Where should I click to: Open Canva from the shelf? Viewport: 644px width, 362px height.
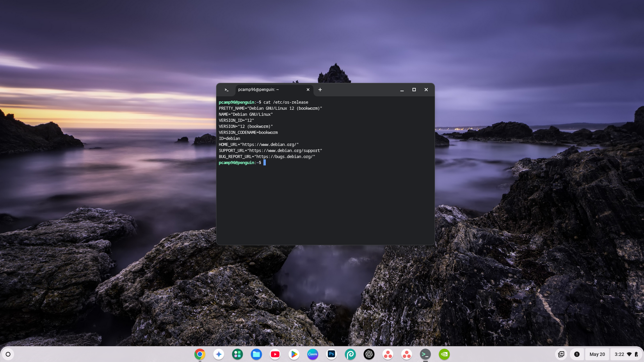point(313,354)
